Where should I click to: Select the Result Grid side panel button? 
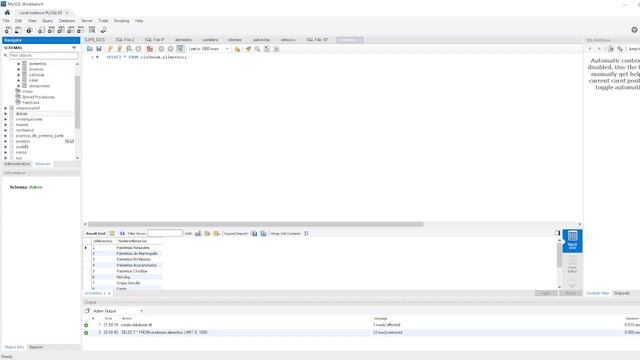pyautogui.click(x=572, y=241)
